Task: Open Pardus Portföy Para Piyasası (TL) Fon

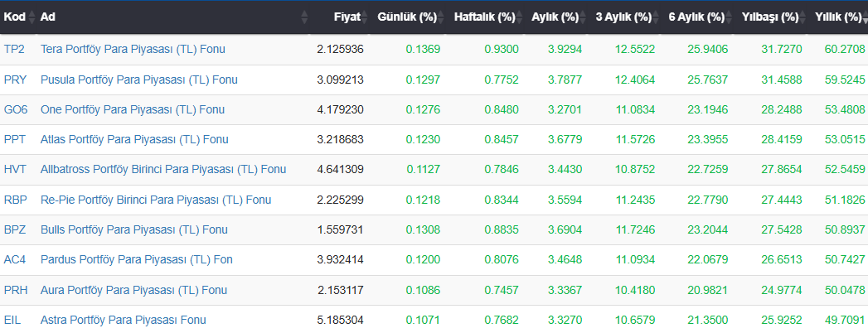Action: point(137,259)
